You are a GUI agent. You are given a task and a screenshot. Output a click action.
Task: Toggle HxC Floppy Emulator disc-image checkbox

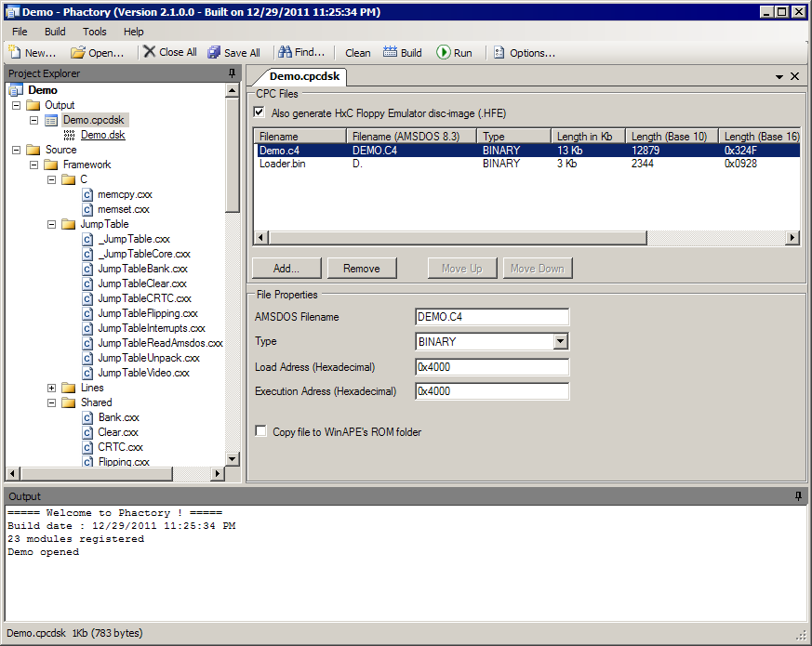coord(260,112)
